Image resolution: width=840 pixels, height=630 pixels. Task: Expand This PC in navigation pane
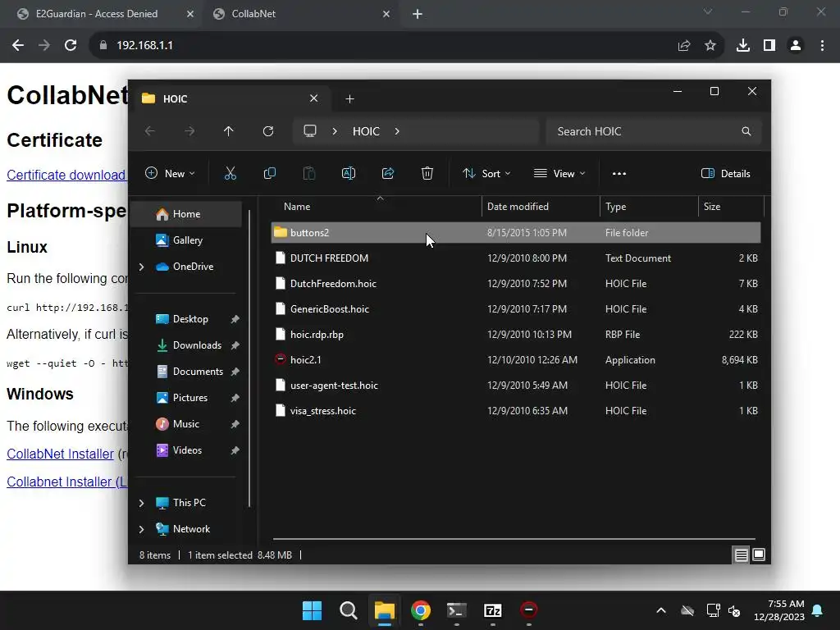pos(141,503)
